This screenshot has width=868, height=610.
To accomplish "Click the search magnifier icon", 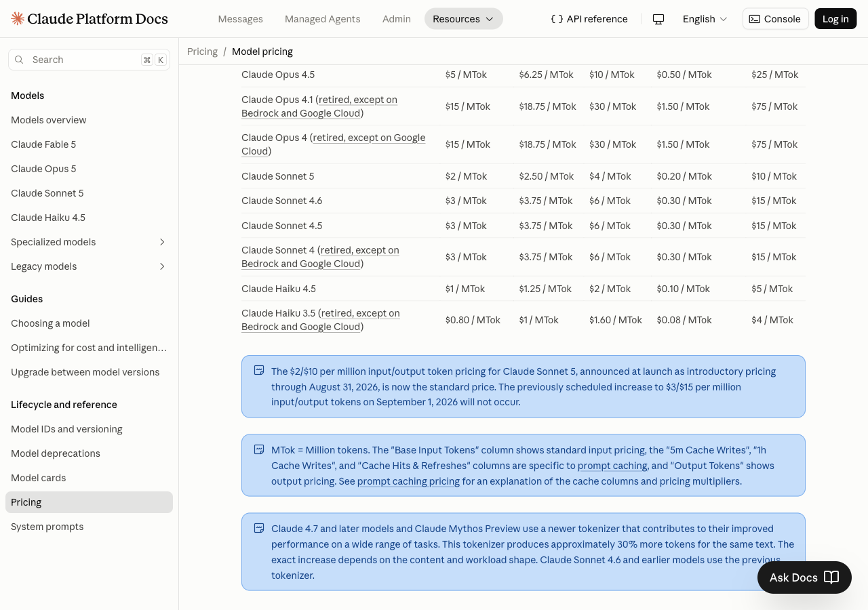I will coord(20,60).
